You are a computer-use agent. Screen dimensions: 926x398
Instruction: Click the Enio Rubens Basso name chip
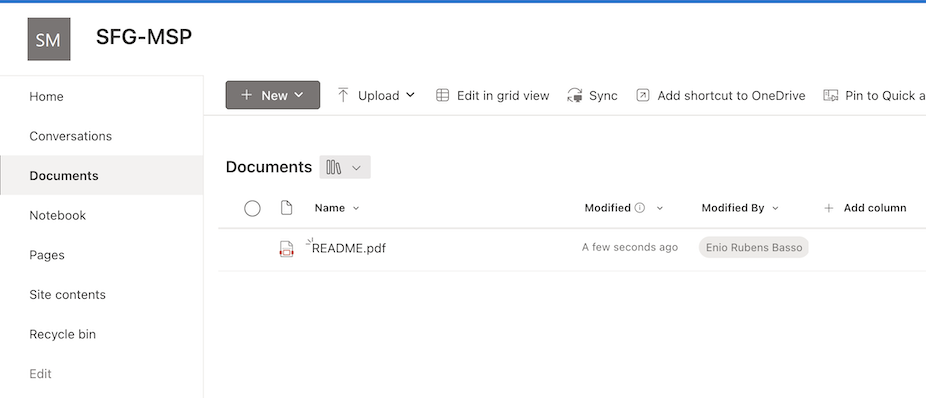click(754, 247)
